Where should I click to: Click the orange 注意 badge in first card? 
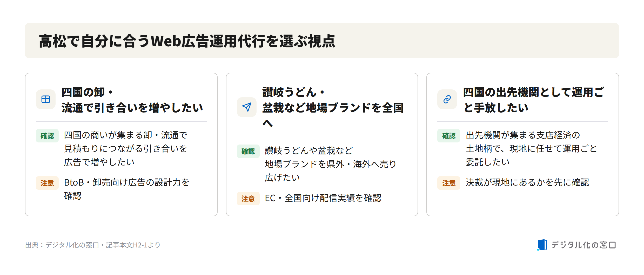tap(47, 183)
